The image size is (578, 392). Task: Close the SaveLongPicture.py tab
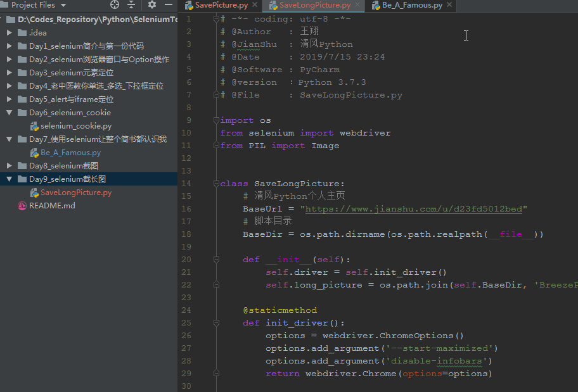357,5
